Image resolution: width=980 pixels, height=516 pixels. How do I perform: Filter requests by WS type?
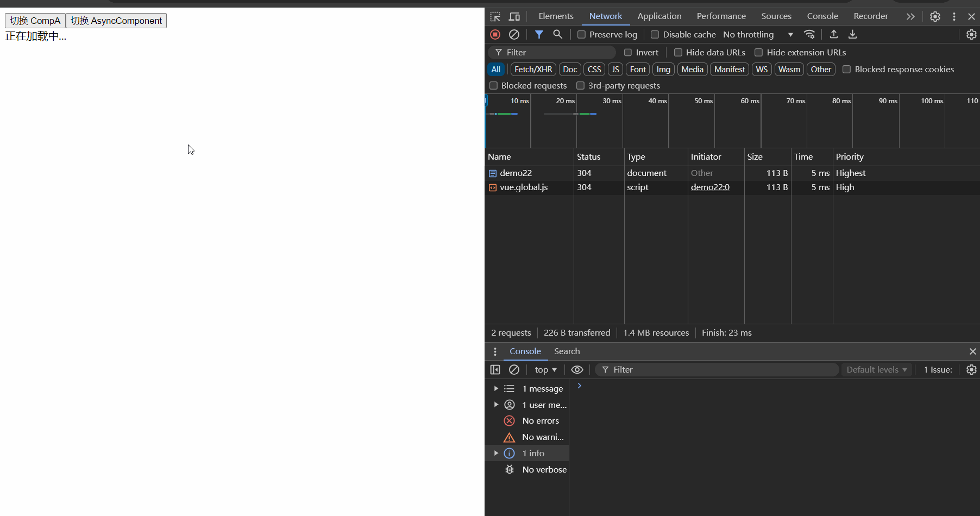click(x=762, y=70)
